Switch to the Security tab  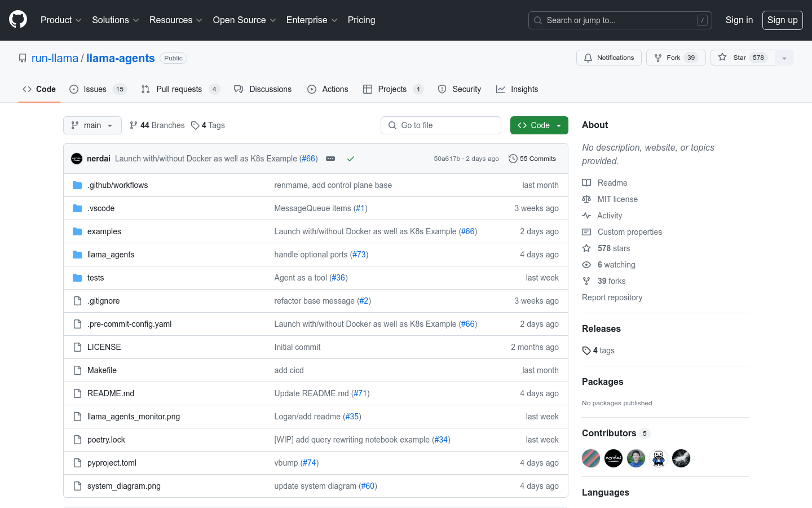(x=460, y=89)
